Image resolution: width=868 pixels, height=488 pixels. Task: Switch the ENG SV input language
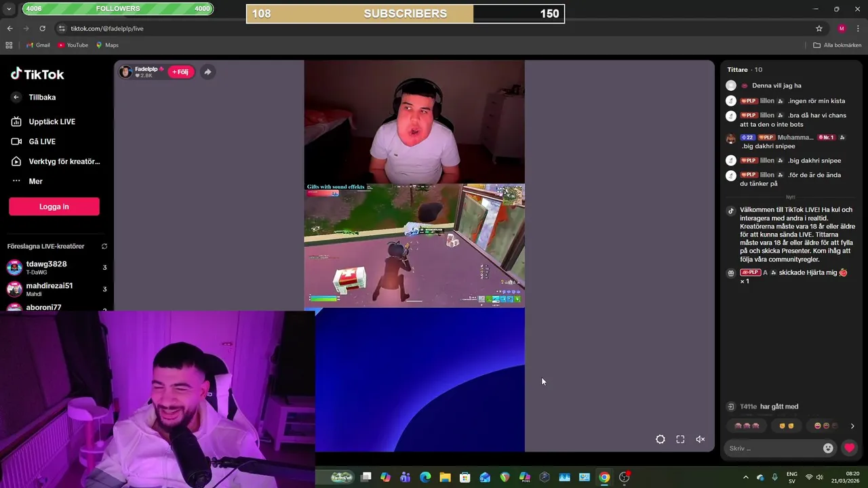[792, 477]
